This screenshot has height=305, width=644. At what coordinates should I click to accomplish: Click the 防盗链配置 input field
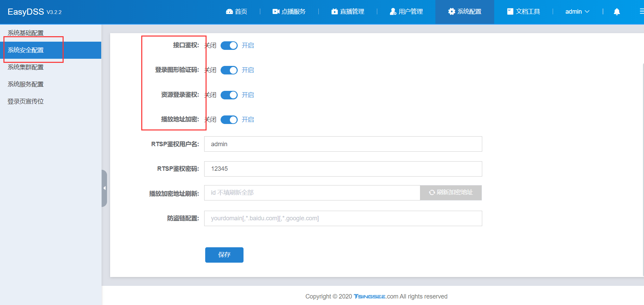(x=343, y=218)
